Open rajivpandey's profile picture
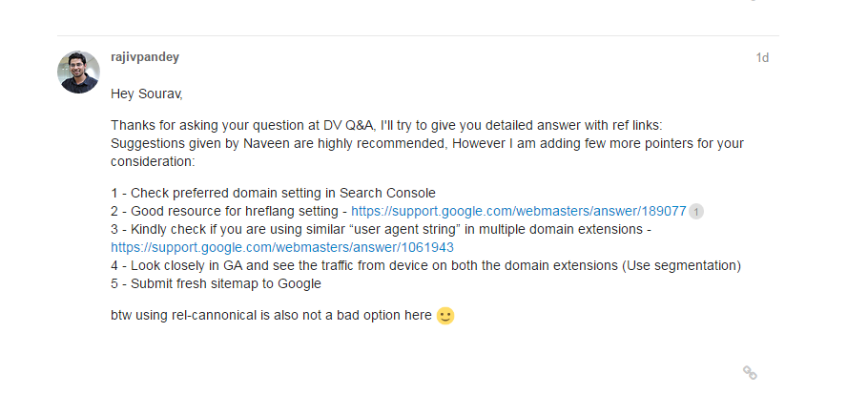 pyautogui.click(x=79, y=72)
